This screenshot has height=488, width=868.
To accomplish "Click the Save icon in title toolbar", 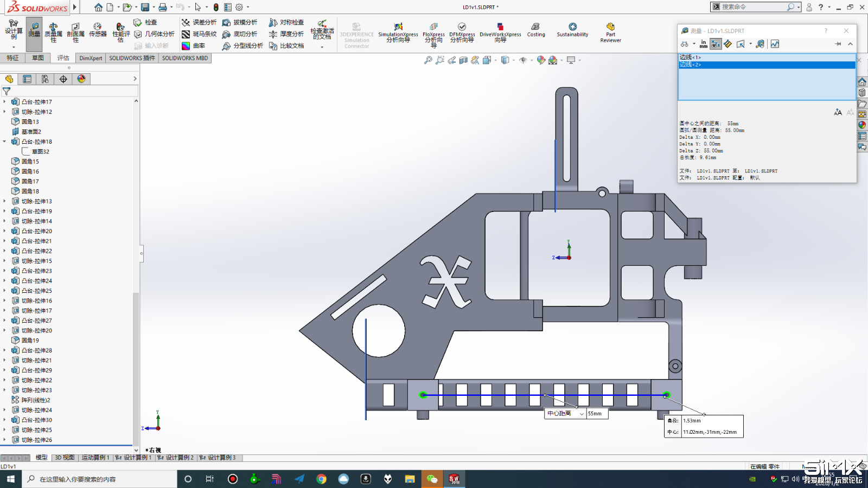I will pyautogui.click(x=145, y=7).
